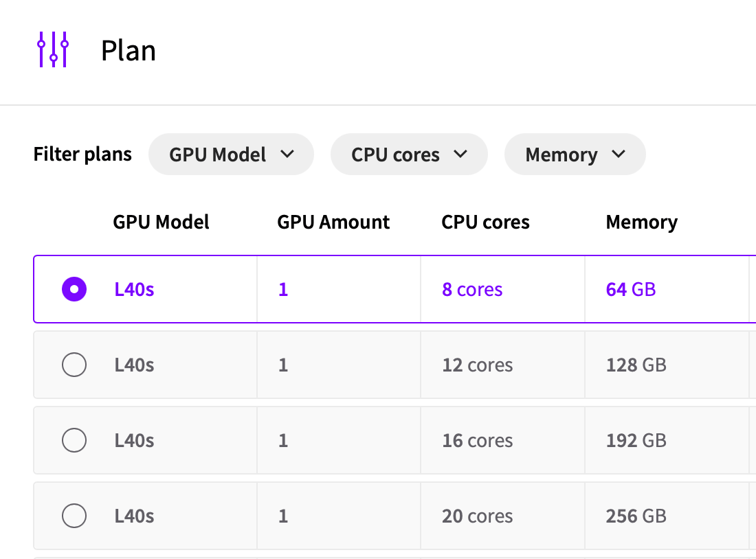Expand the GPU Model chevron arrow
This screenshot has width=756, height=559.
pos(289,155)
